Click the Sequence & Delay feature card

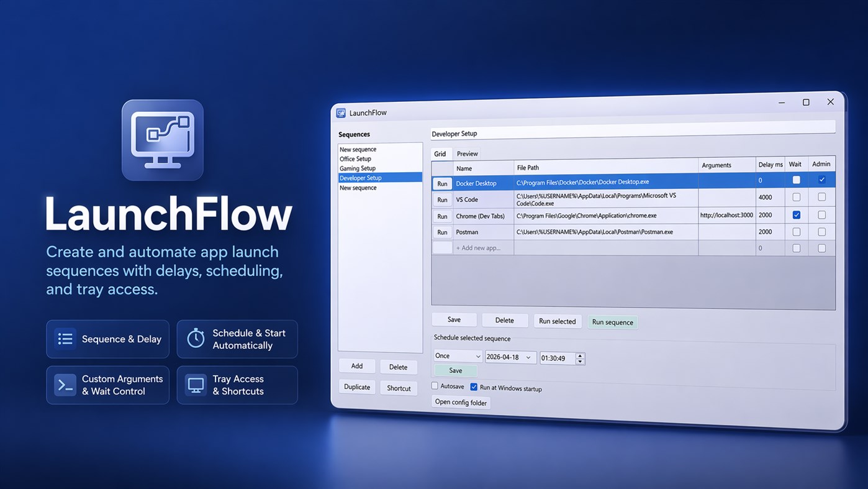[x=107, y=339]
